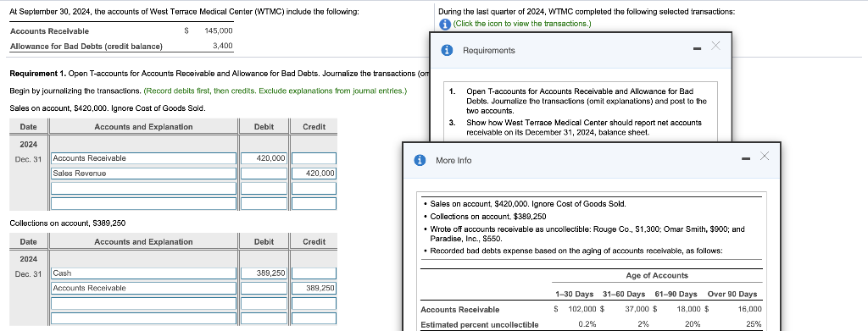
Task: Click the Accounts Receivable account field in sales entry
Action: pos(144,158)
